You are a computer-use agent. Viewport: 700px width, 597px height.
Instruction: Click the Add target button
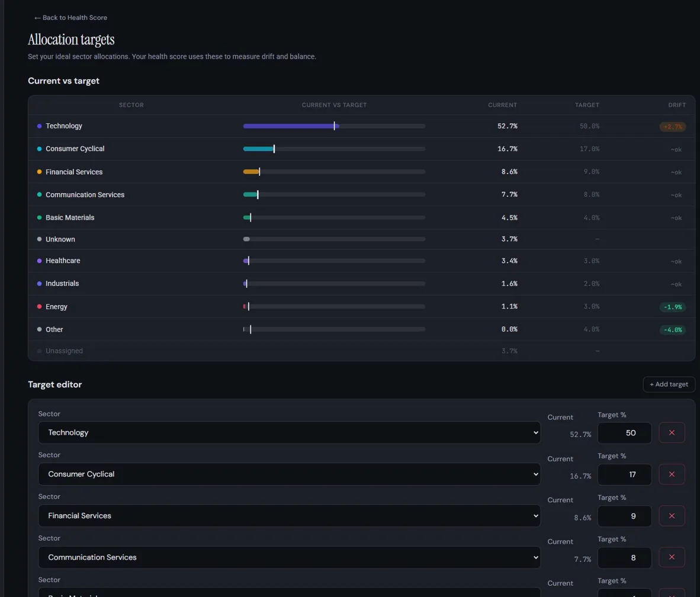669,384
